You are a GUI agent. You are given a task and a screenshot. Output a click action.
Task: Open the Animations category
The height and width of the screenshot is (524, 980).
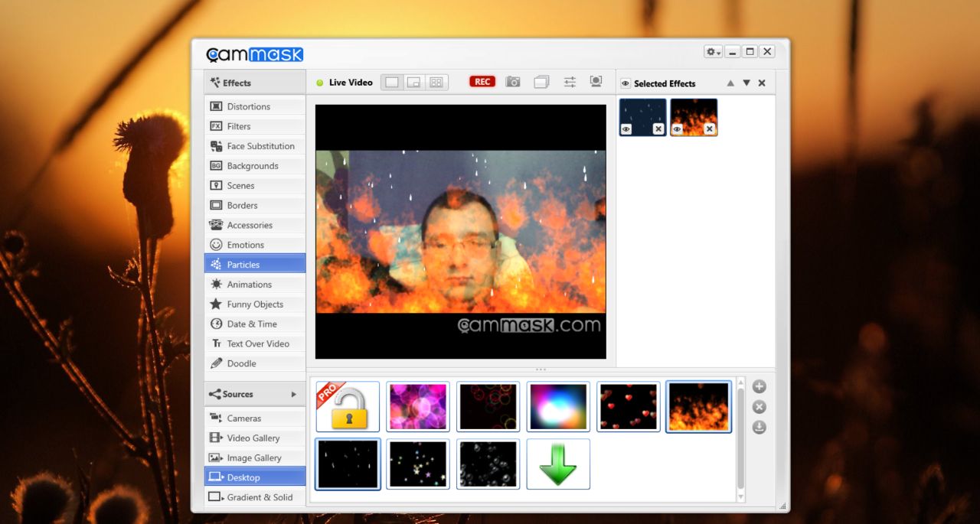pos(255,285)
